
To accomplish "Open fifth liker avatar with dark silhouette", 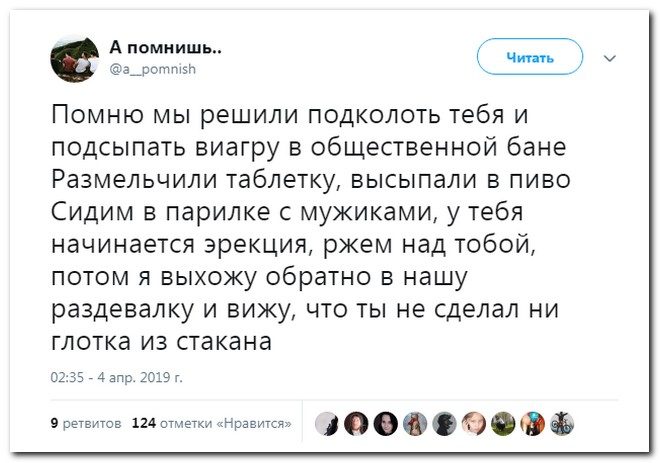I will tap(445, 424).
